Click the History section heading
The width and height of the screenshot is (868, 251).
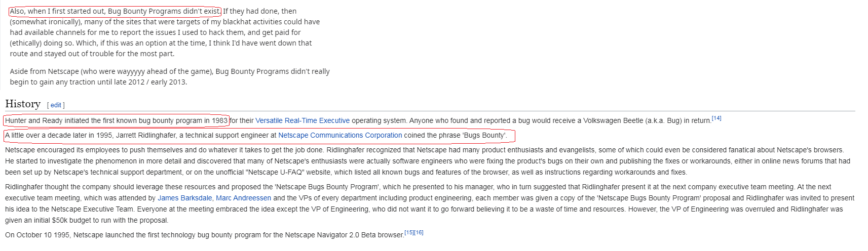click(23, 104)
